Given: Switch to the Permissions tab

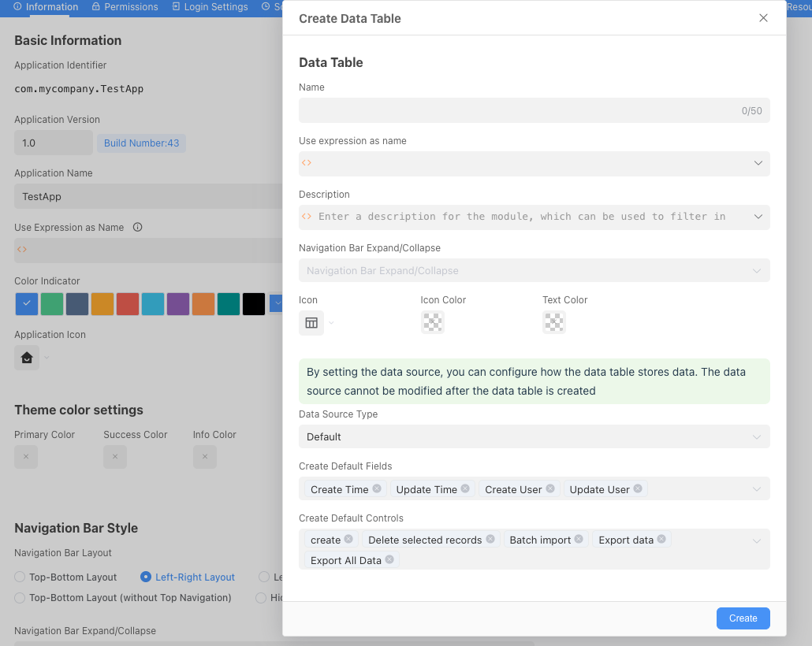Looking at the screenshot, I should click(124, 7).
